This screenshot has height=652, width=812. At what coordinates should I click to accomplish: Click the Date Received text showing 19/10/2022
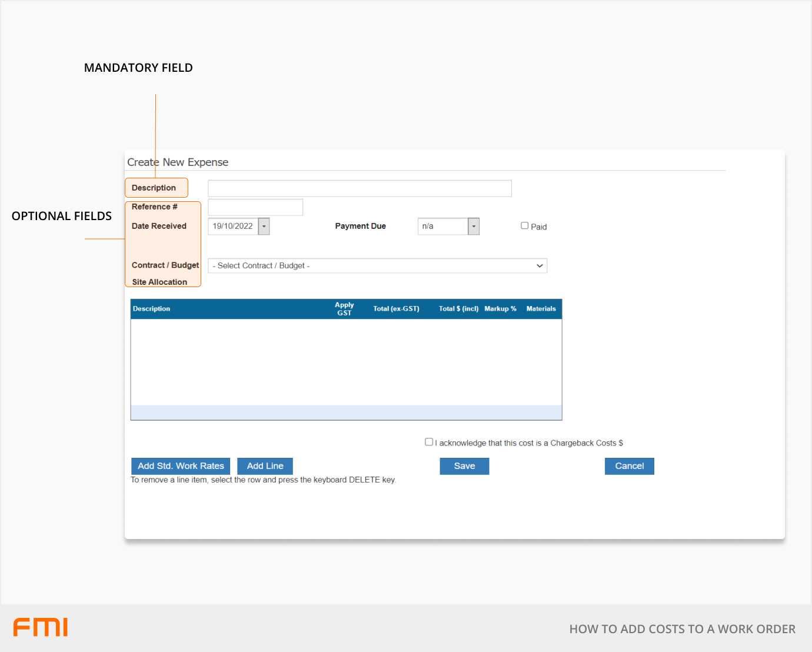click(233, 227)
